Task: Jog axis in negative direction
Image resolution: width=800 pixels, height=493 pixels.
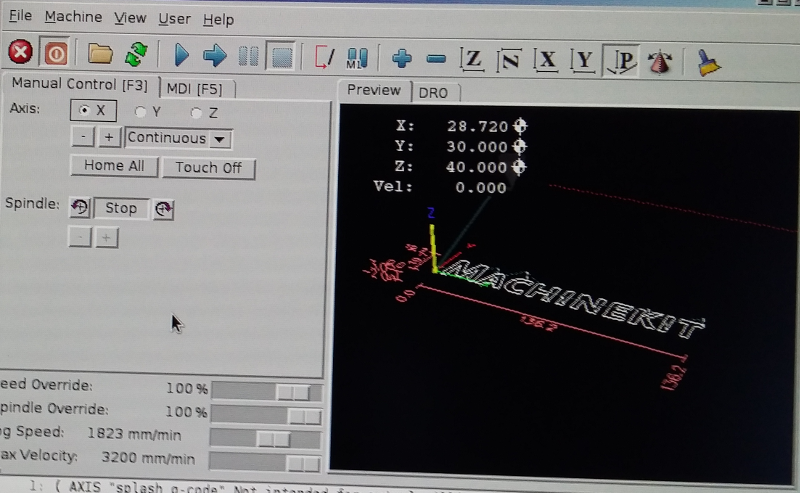Action: point(83,137)
